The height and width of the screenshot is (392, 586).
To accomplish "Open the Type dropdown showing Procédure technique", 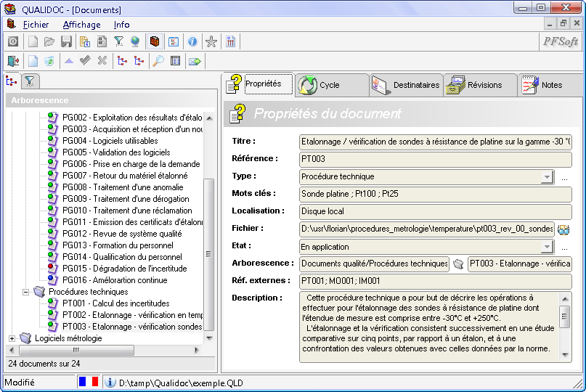I will (x=546, y=177).
